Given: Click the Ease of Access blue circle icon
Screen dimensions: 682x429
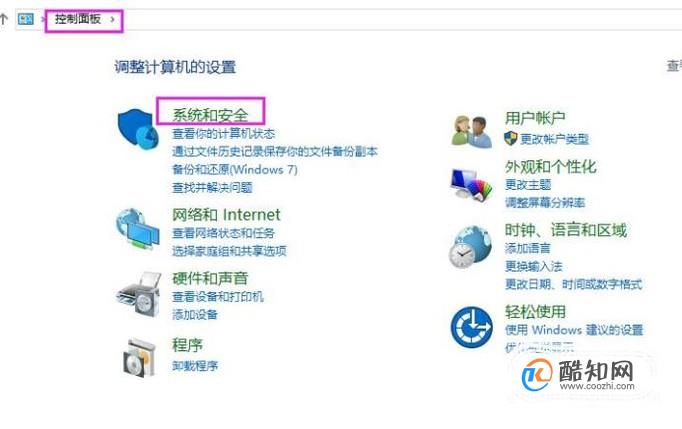Looking at the screenshot, I should coord(471,327).
